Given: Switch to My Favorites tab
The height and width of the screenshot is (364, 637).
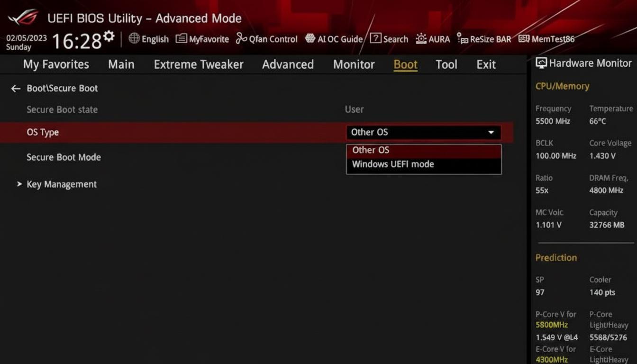Looking at the screenshot, I should (x=56, y=64).
